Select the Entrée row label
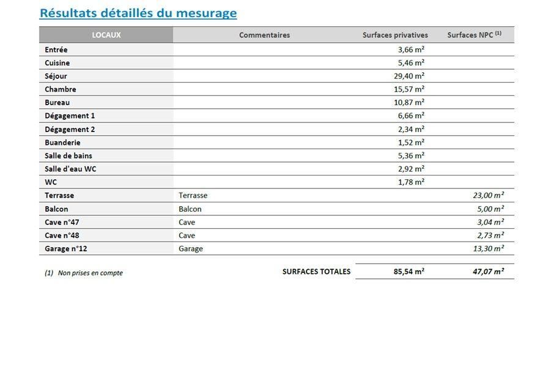Image resolution: width=551 pixels, height=392 pixels. pyautogui.click(x=56, y=50)
